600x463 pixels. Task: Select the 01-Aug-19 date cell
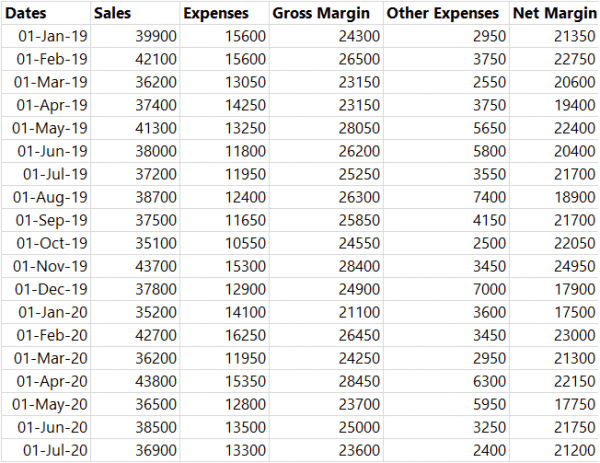(x=46, y=197)
